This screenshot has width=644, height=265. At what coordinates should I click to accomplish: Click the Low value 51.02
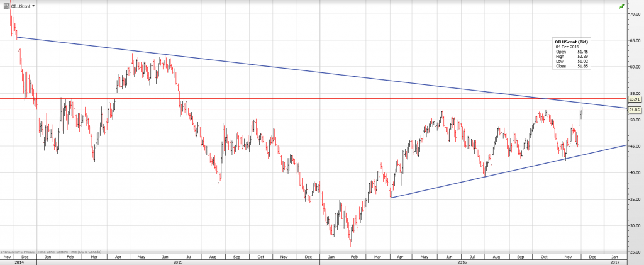click(584, 61)
